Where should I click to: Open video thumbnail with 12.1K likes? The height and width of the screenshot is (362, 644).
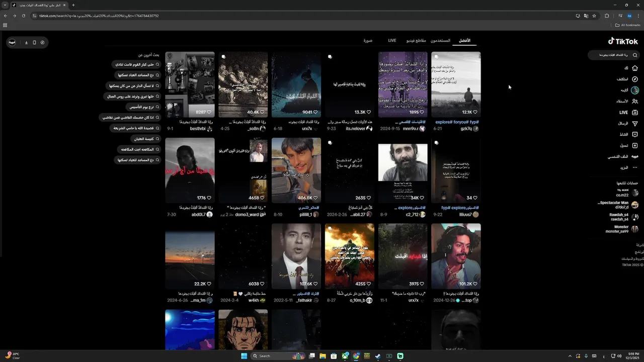(x=456, y=84)
